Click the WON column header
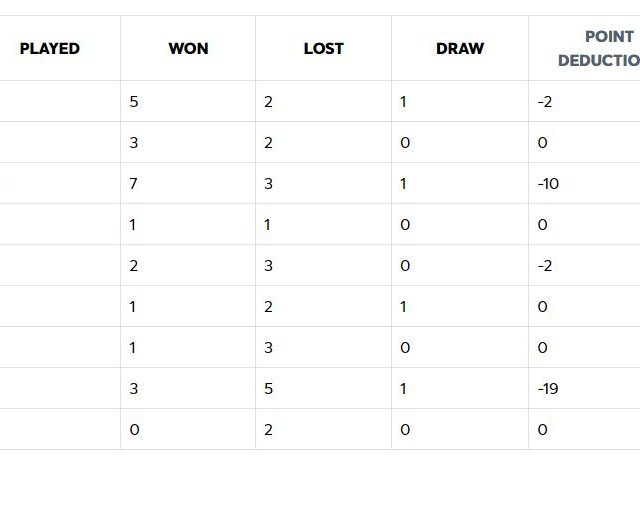This screenshot has height=530, width=640. click(x=188, y=48)
